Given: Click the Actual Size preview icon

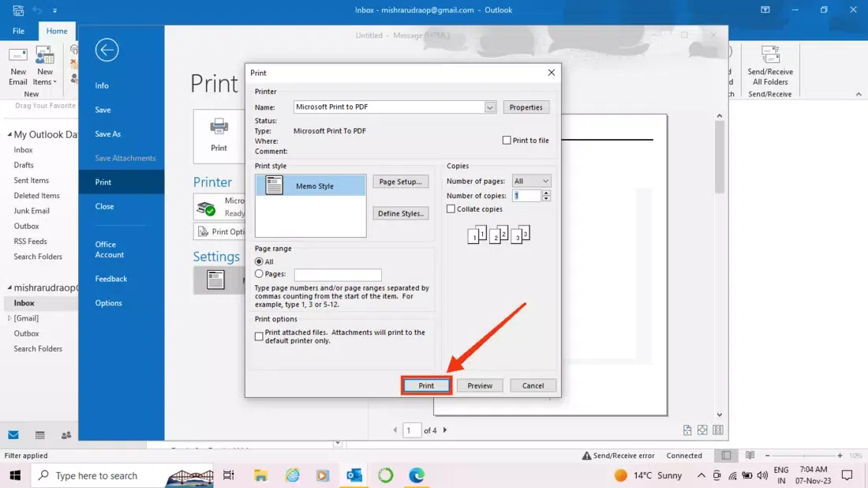Looking at the screenshot, I should coord(687,430).
